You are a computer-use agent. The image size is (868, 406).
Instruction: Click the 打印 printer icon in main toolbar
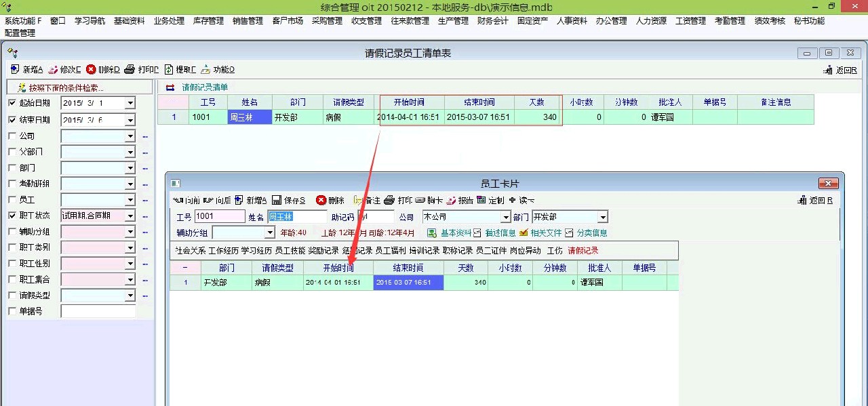[x=130, y=69]
